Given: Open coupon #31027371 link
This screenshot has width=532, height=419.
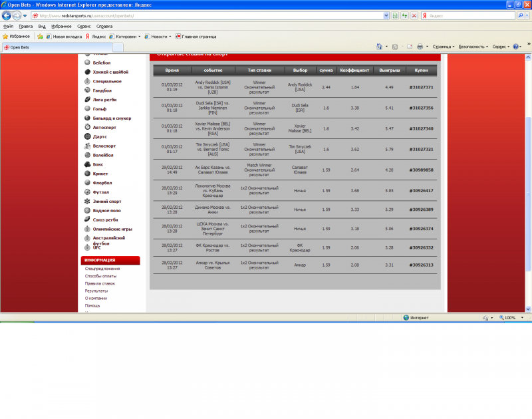Looking at the screenshot, I should tap(421, 87).
